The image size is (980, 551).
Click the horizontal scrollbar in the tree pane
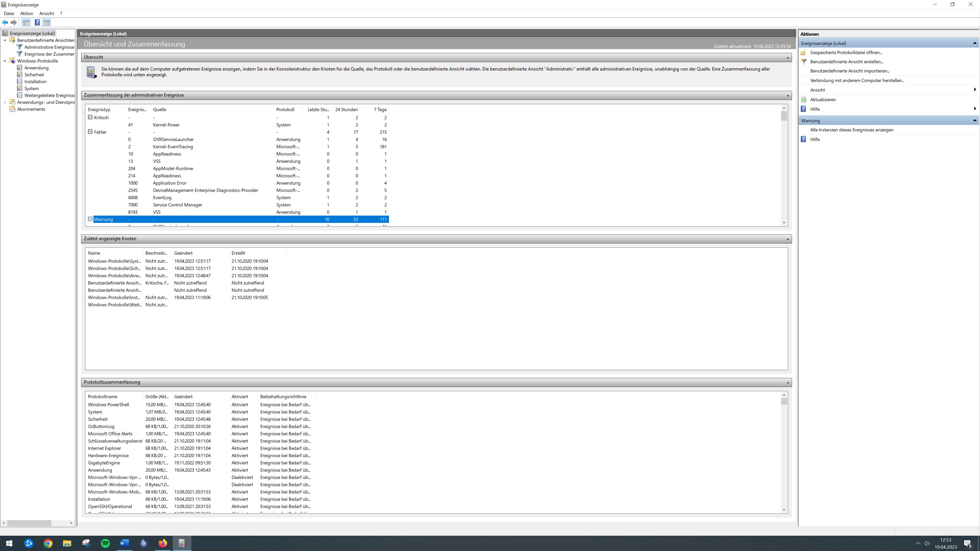coord(29,523)
